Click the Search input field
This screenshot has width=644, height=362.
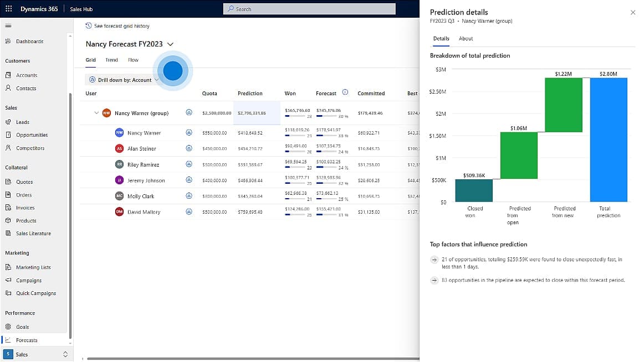coord(309,9)
